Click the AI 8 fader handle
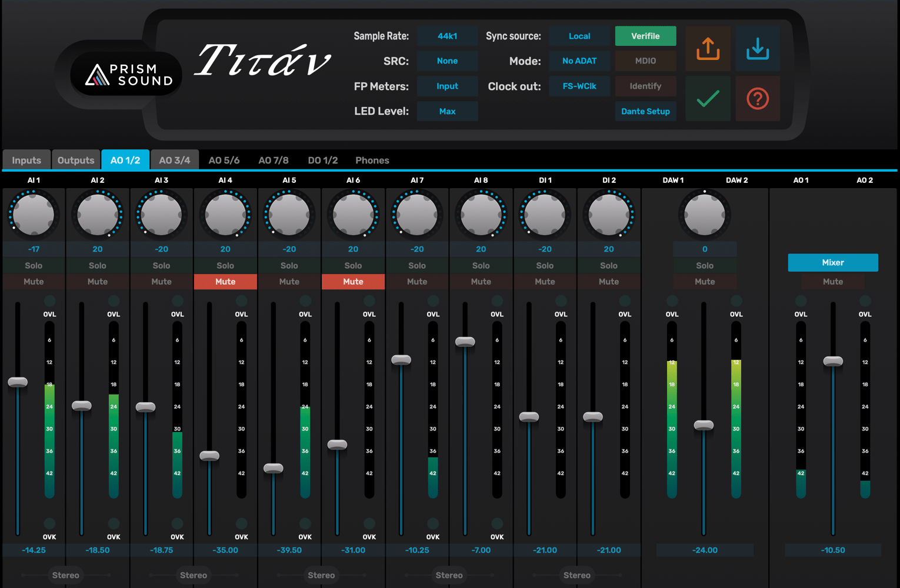900x588 pixels. (x=465, y=342)
